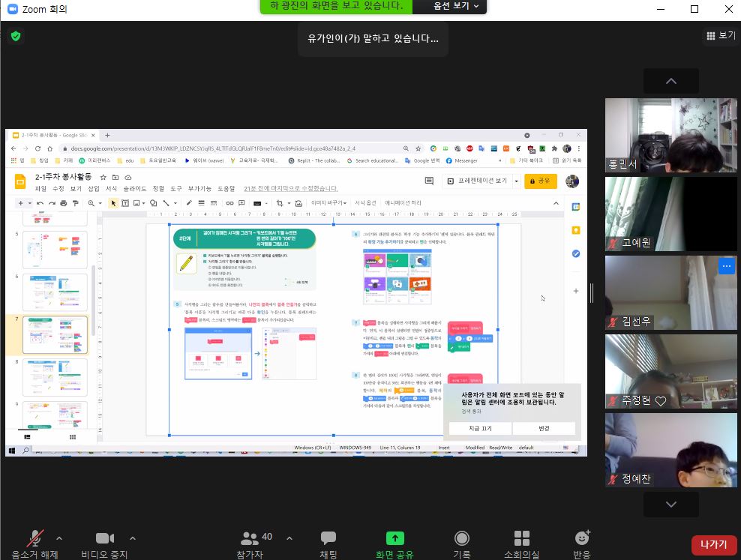Open the Reactions emoji icon
This screenshot has width=741, height=560.
581,538
